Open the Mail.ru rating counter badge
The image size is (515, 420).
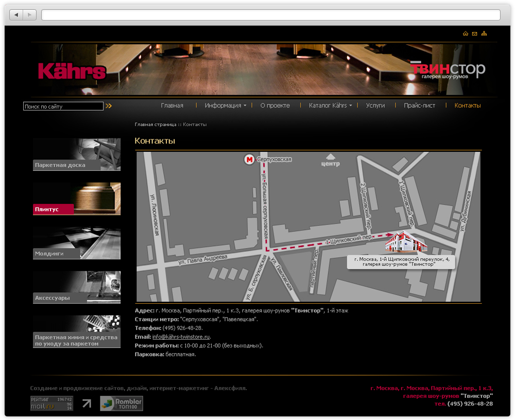(x=51, y=403)
